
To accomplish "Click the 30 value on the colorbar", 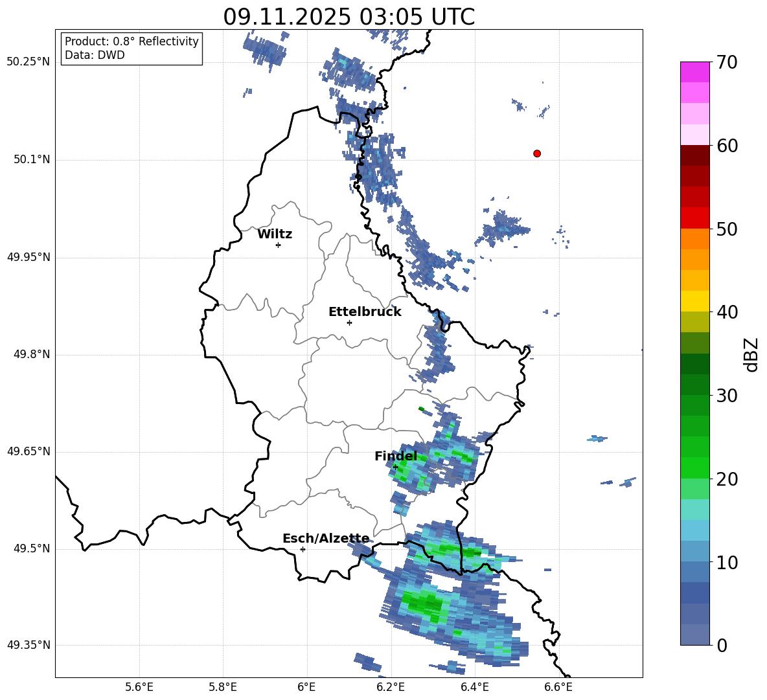I will pos(727,396).
